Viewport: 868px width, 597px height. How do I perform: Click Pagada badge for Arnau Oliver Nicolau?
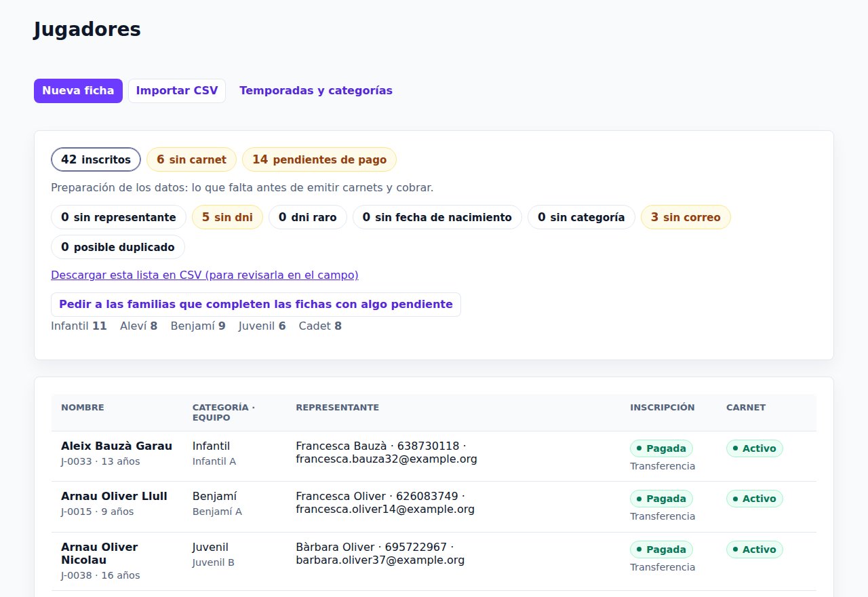661,550
